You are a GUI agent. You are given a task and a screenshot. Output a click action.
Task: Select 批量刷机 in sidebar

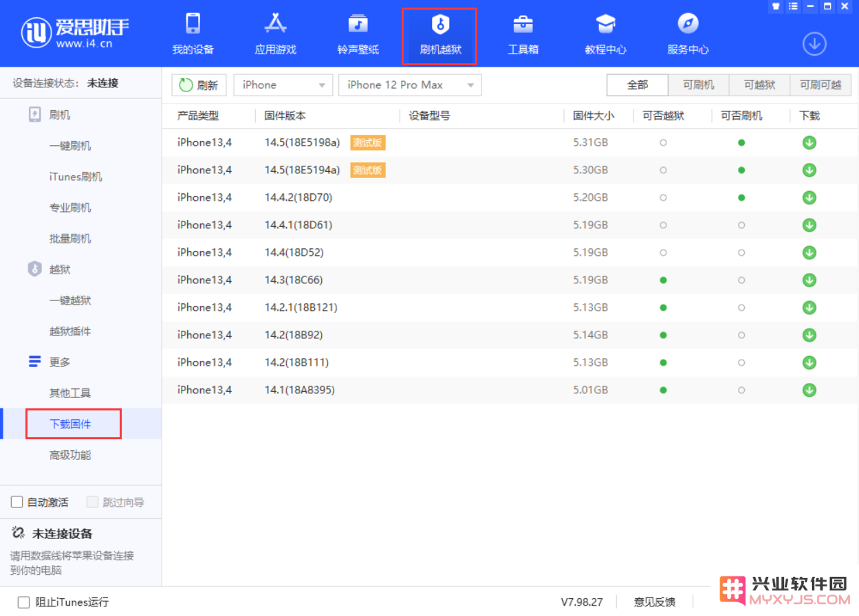pos(70,239)
